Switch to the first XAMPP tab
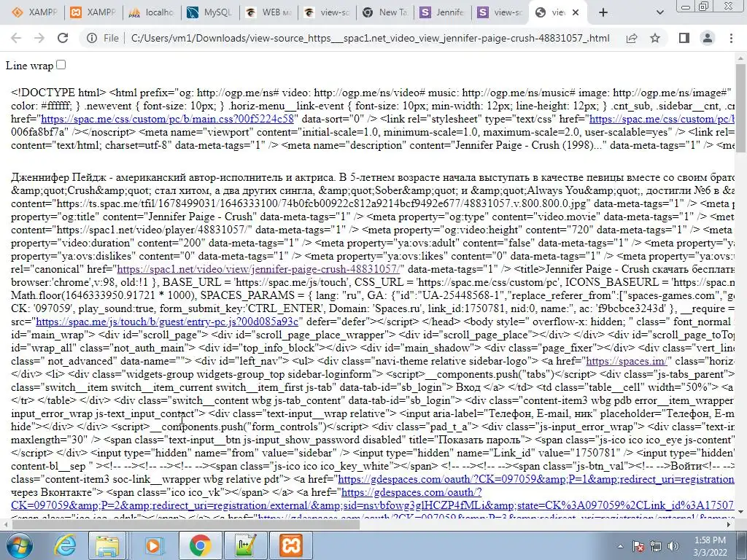 [34, 12]
